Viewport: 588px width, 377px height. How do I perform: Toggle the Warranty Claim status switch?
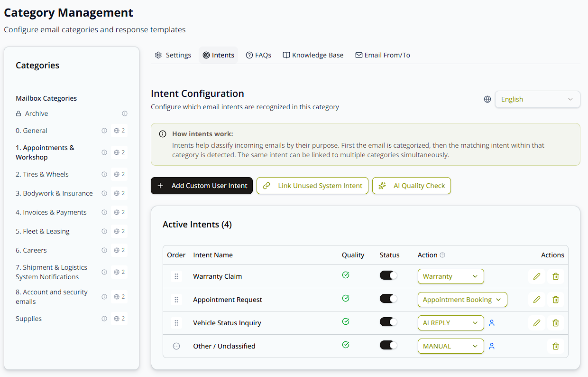[388, 275]
